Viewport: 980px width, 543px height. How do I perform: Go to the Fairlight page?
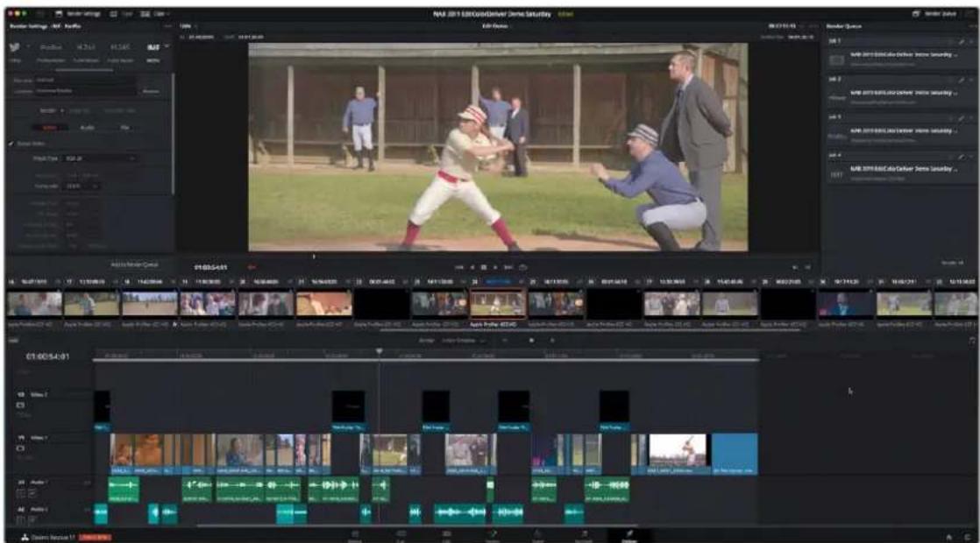point(583,536)
